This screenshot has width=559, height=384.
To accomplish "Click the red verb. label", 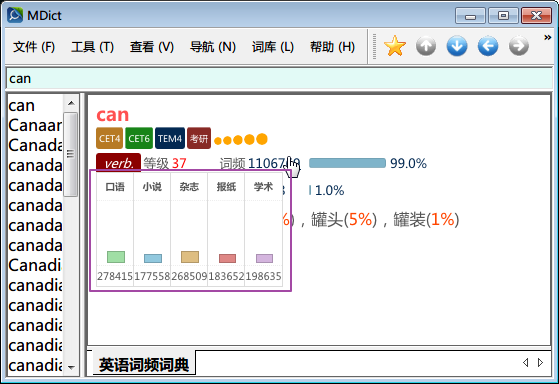I will [118, 163].
